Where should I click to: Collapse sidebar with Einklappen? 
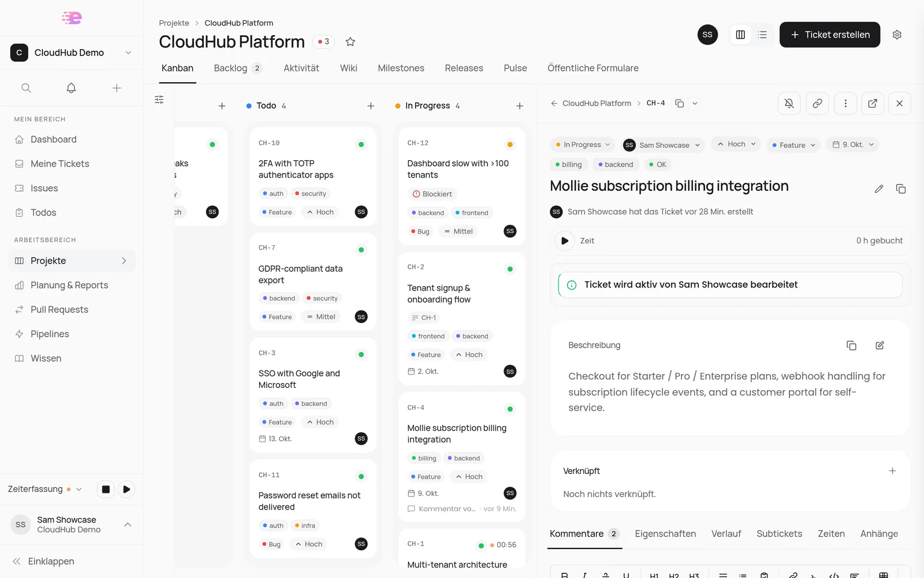tap(43, 561)
